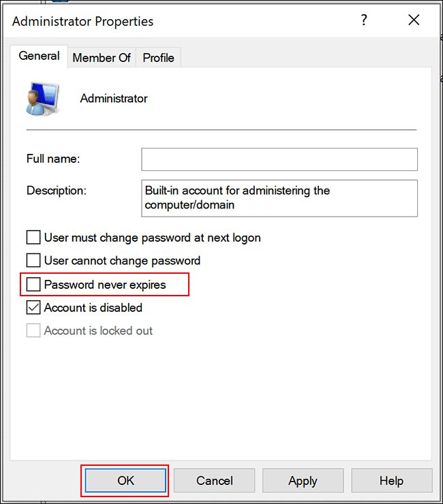Viewport: 443px width, 504px height.
Task: Focus the Description text box
Action: (279, 198)
